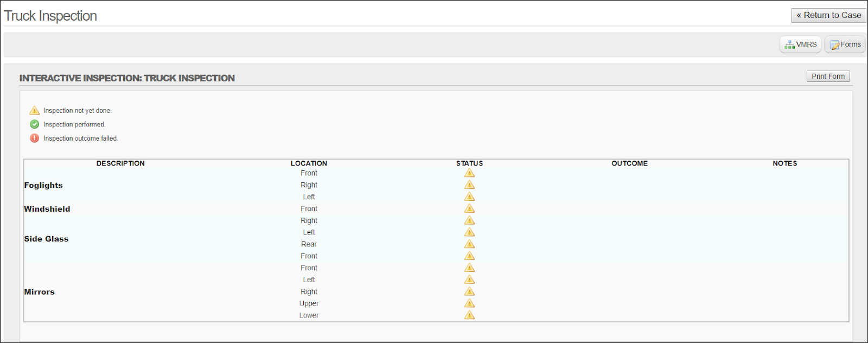
Task: Click the OUTCOME column header
Action: tap(629, 163)
